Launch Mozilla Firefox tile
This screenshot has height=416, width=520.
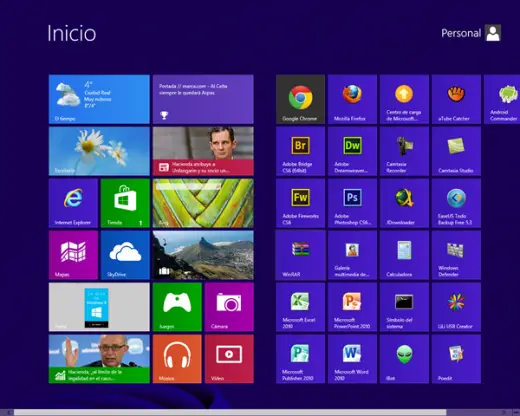[x=352, y=99]
